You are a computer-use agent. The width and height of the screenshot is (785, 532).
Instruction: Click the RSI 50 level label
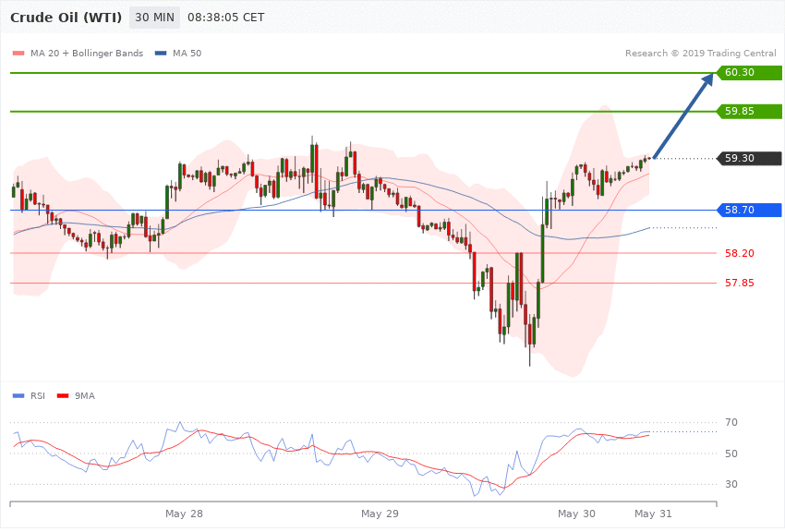coord(731,453)
